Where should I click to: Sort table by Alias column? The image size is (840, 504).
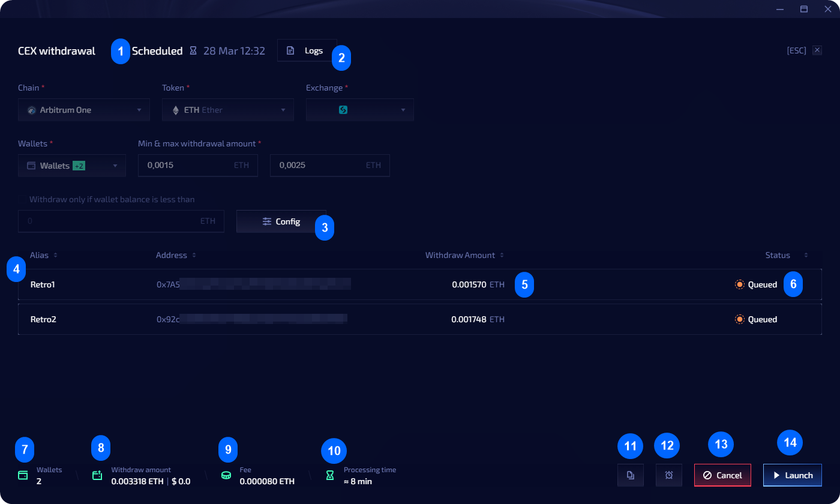pos(44,255)
